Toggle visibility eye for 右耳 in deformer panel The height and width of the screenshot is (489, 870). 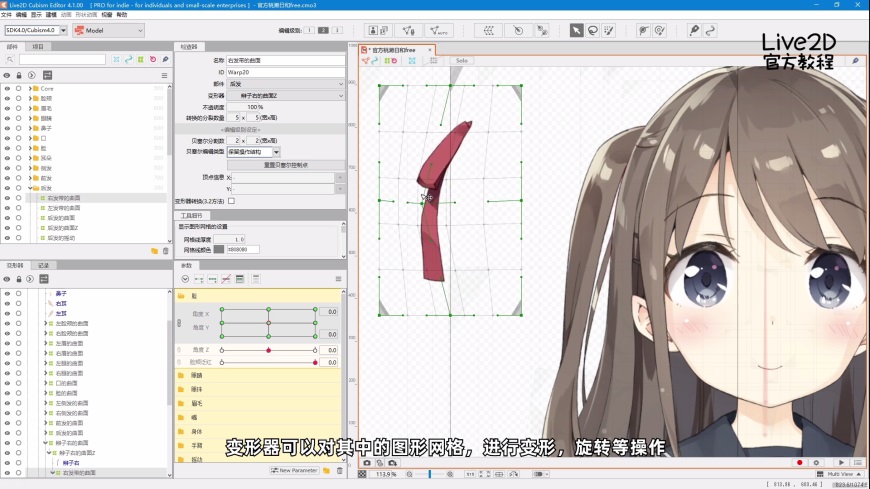click(7, 303)
